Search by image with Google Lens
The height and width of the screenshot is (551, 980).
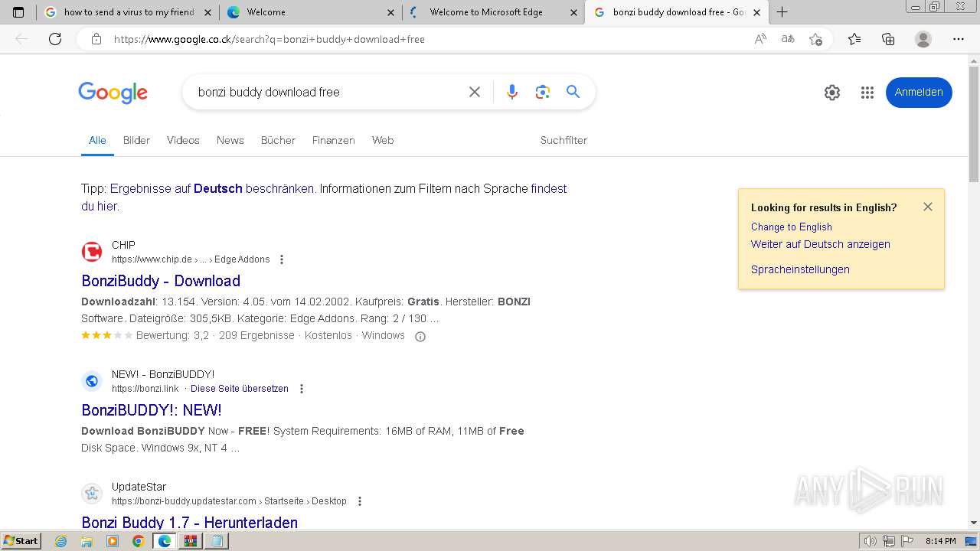pyautogui.click(x=543, y=92)
